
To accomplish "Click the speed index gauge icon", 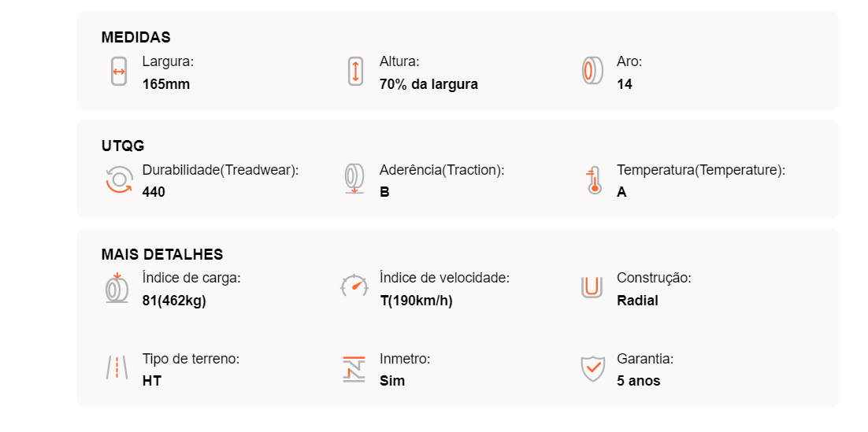I will click(354, 286).
